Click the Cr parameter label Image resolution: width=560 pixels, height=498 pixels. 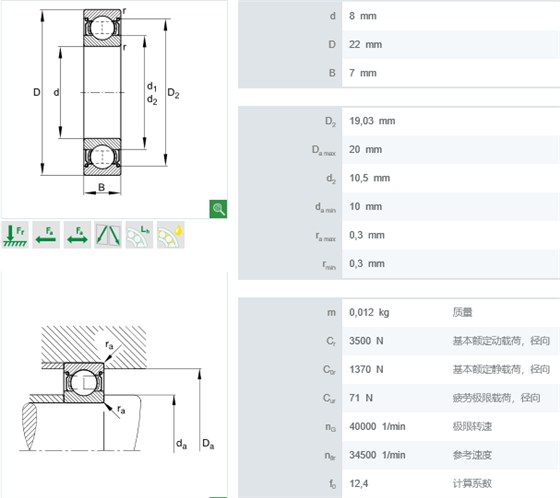(331, 342)
